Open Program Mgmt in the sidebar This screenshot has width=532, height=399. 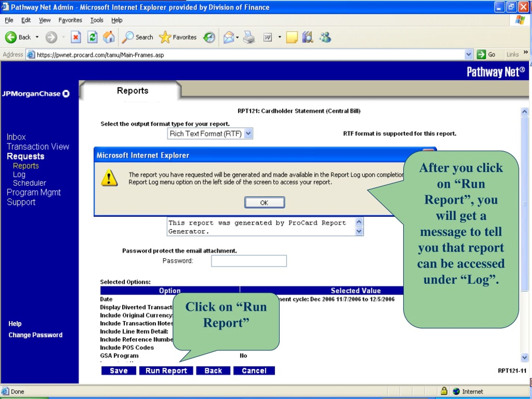(x=34, y=192)
